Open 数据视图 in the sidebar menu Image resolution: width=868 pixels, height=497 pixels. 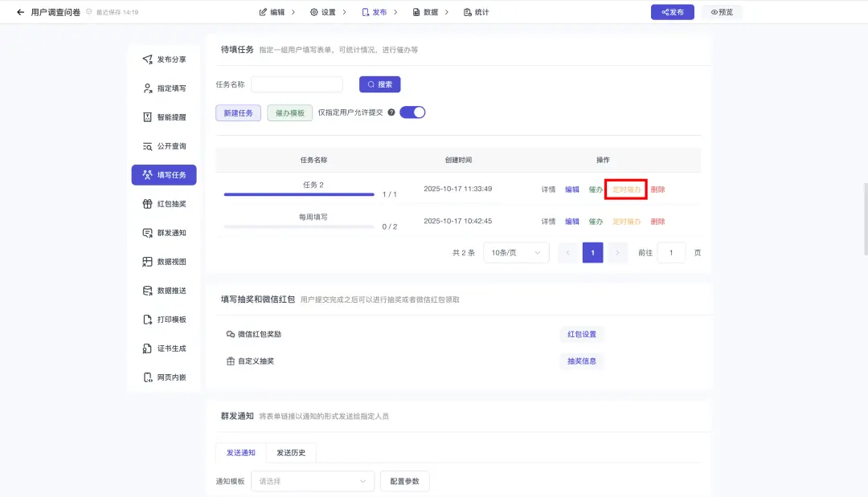point(164,262)
